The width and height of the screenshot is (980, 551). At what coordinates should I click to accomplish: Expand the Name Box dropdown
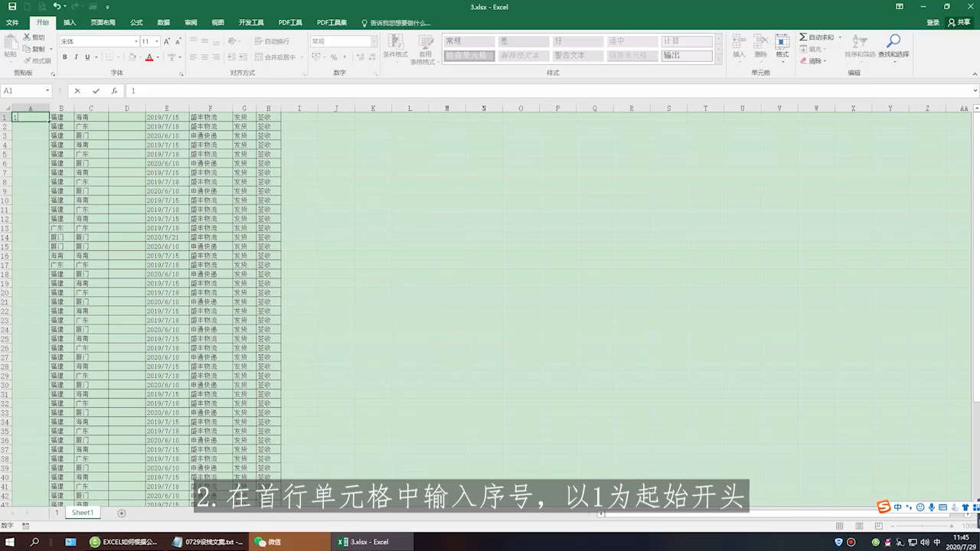click(x=47, y=91)
